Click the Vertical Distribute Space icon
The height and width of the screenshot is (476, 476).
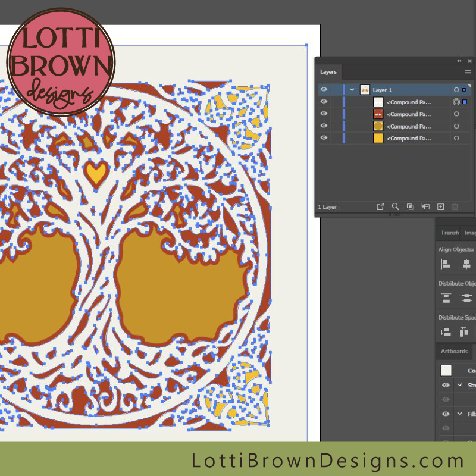(x=446, y=332)
